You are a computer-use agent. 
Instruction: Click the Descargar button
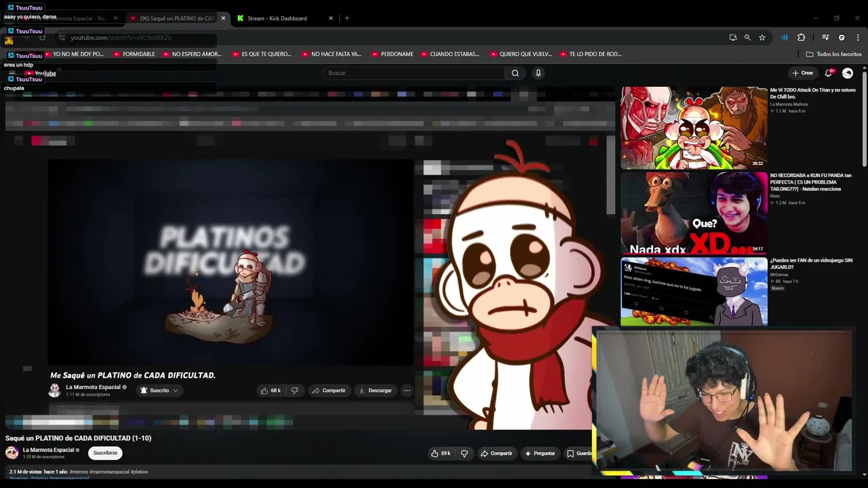click(x=375, y=390)
